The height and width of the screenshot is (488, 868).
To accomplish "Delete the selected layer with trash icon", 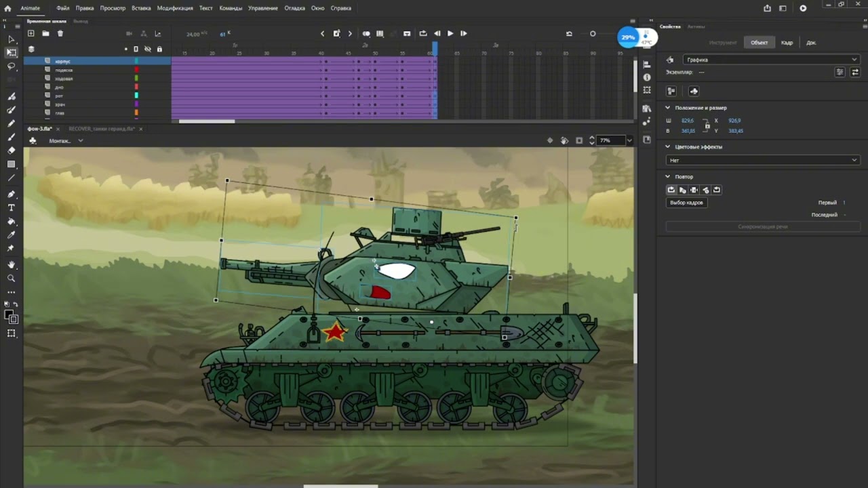I will (x=60, y=33).
